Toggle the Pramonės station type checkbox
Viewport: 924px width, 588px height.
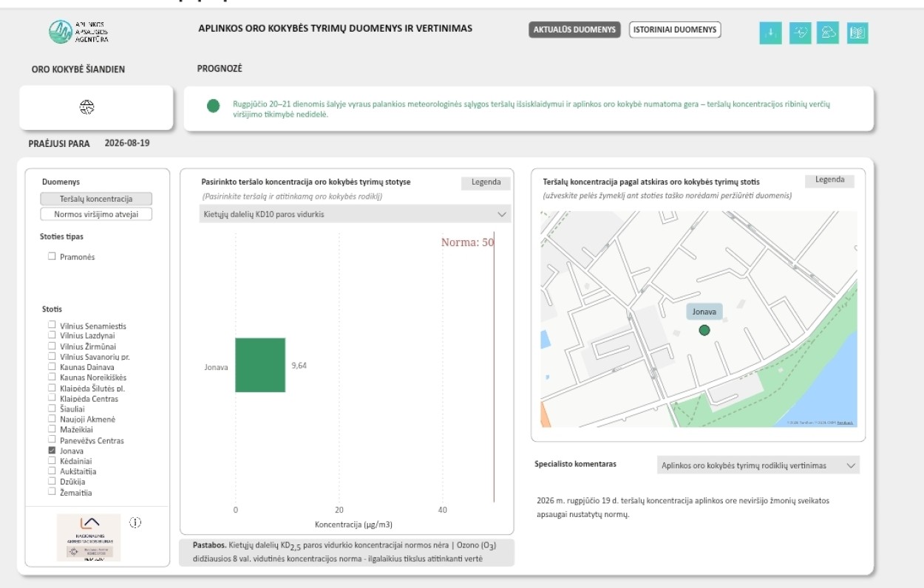(52, 256)
